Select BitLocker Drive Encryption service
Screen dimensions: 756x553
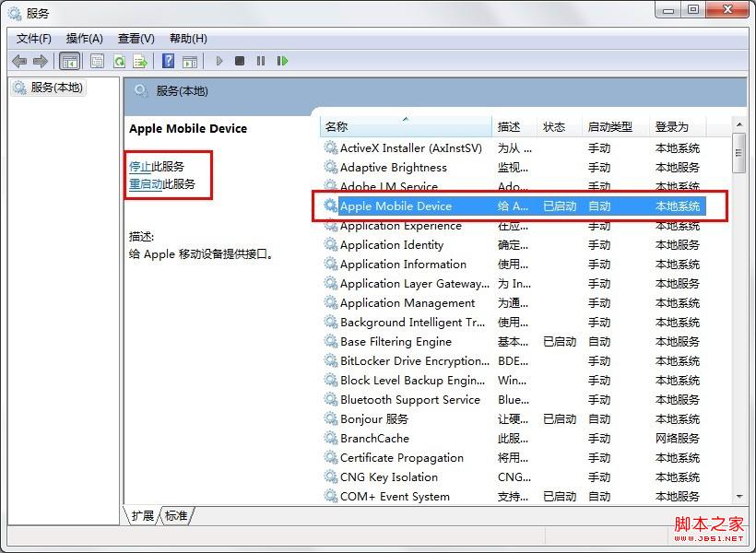513,360
